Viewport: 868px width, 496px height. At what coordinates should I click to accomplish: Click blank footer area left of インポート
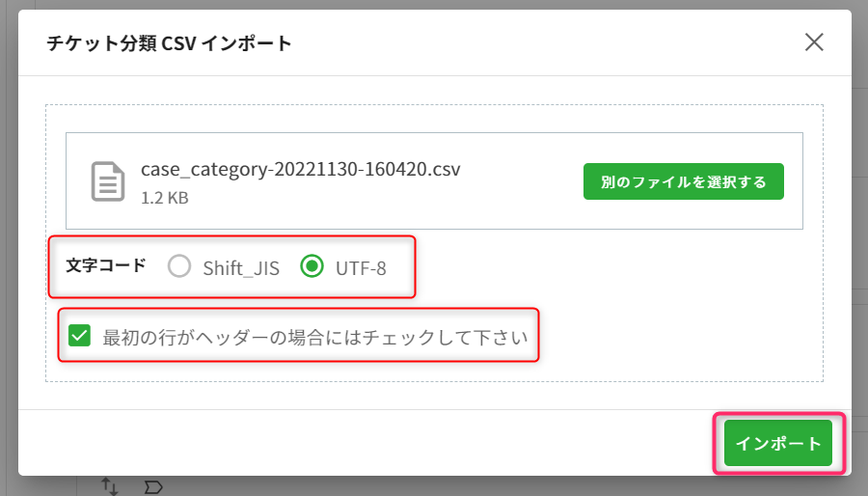tap(360, 443)
